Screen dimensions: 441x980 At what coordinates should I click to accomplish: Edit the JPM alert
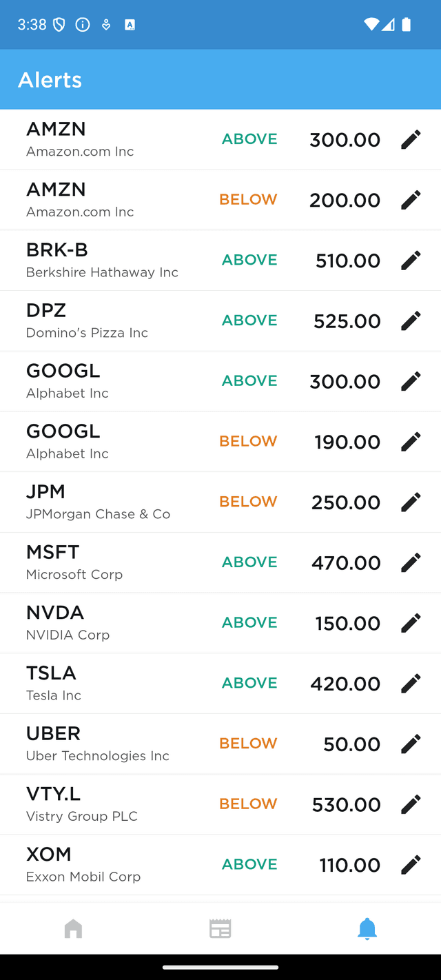pos(410,502)
